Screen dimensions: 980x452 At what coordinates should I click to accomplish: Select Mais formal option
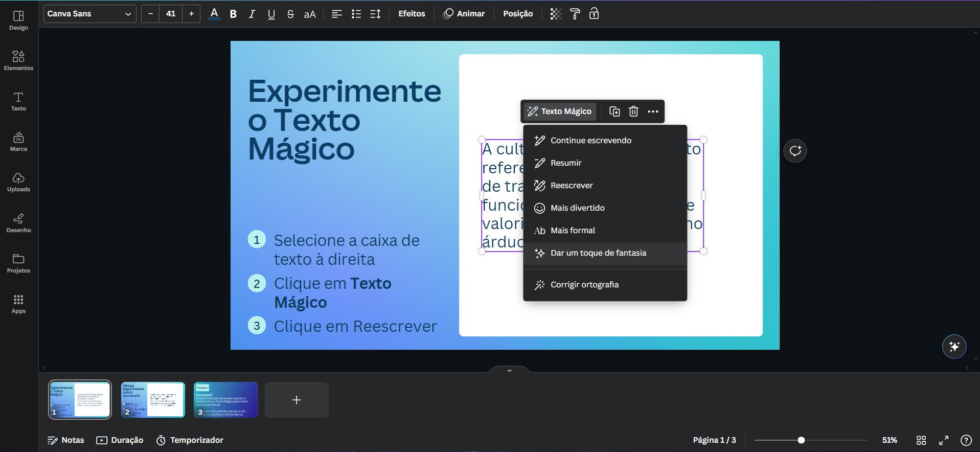(x=605, y=231)
